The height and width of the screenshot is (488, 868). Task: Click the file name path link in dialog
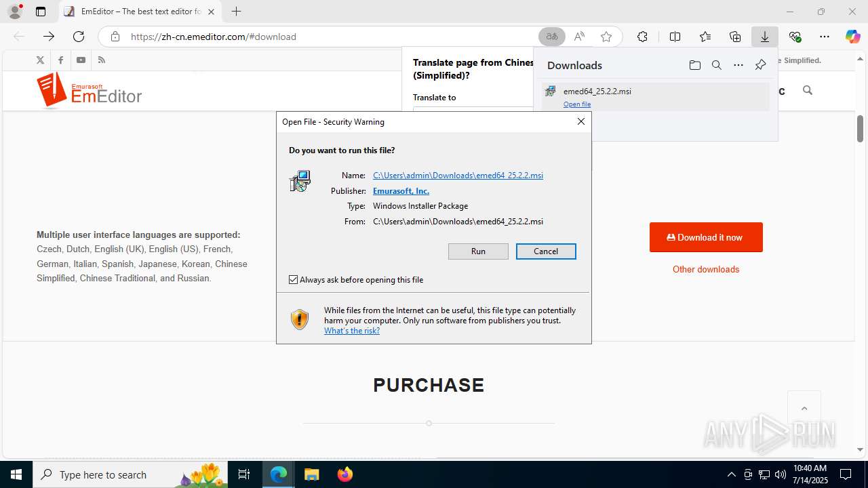tap(458, 175)
